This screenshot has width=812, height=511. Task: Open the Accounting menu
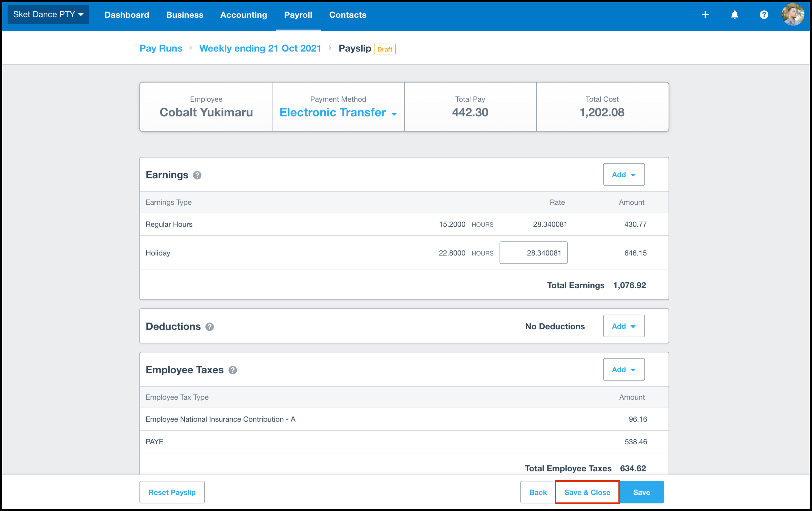pos(243,15)
